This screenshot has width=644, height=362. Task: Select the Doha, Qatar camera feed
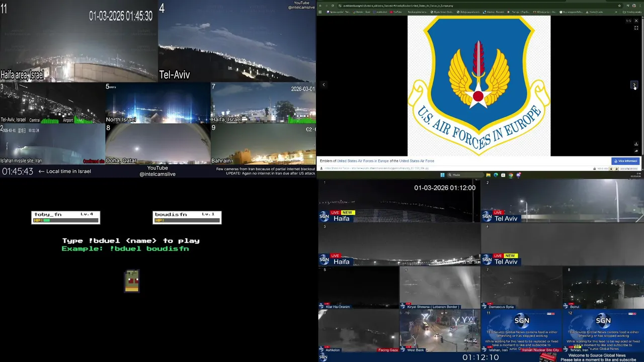(x=158, y=144)
